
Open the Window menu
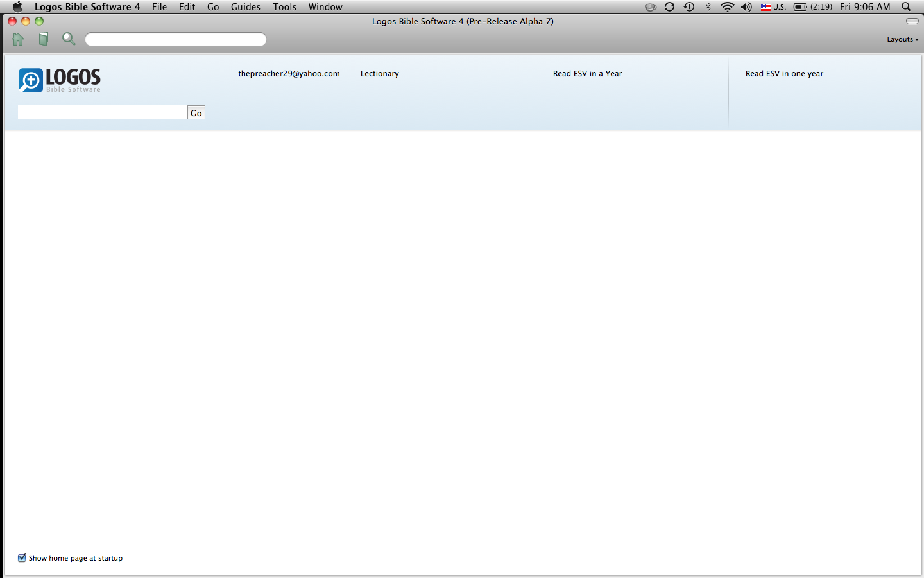[x=325, y=6]
